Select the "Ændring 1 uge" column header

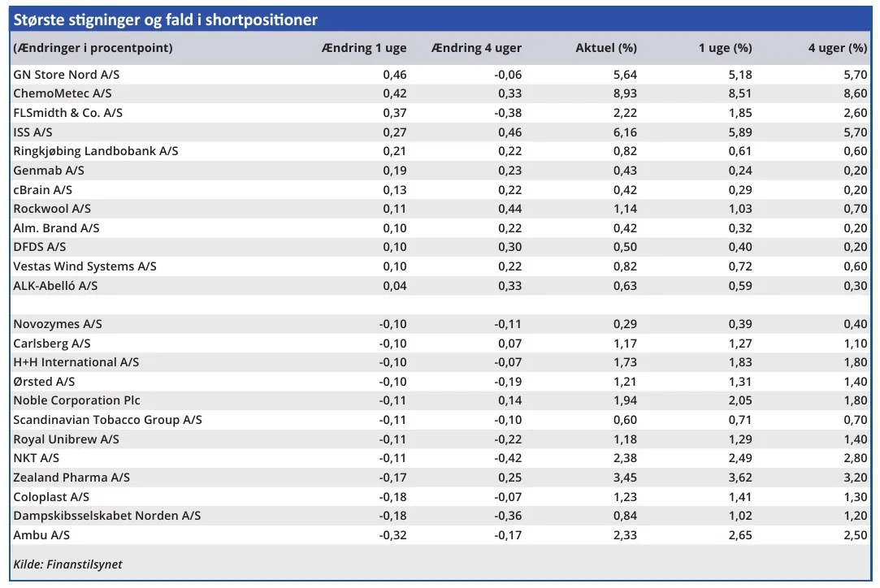pyautogui.click(x=364, y=48)
